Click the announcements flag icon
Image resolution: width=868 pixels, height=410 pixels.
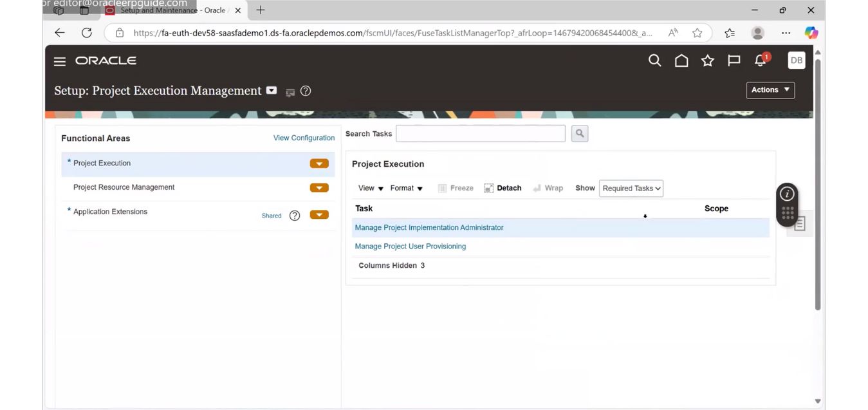733,60
